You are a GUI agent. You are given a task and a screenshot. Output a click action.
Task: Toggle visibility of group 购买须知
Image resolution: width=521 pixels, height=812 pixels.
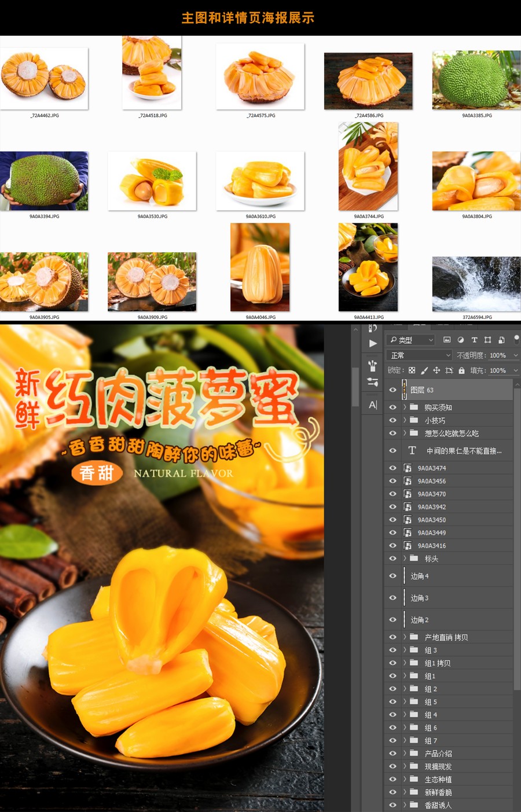[x=392, y=407]
